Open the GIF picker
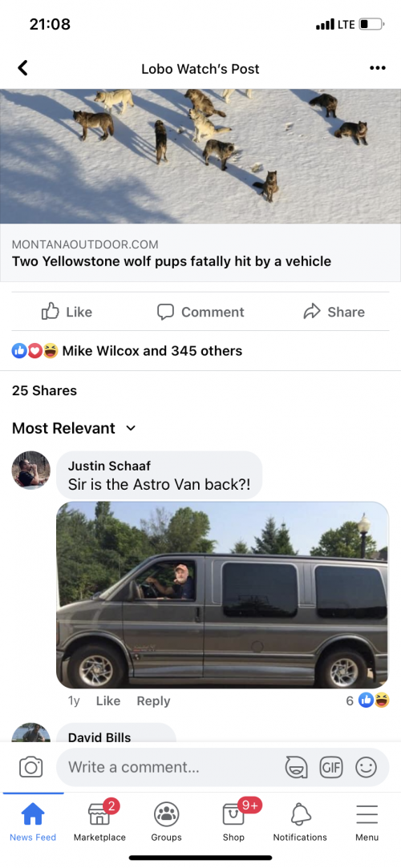The width and height of the screenshot is (401, 868). point(330,767)
